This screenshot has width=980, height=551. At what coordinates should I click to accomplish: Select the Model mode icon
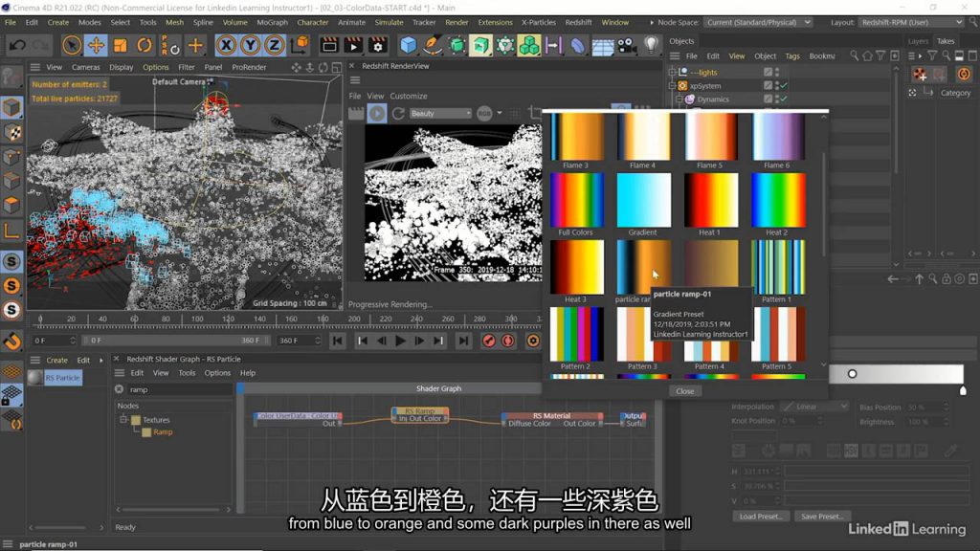11,107
